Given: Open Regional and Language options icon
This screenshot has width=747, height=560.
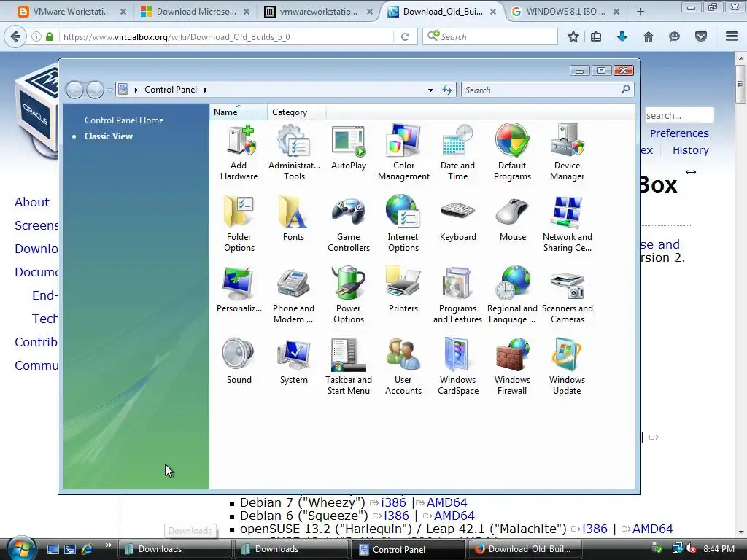Looking at the screenshot, I should tap(512, 295).
